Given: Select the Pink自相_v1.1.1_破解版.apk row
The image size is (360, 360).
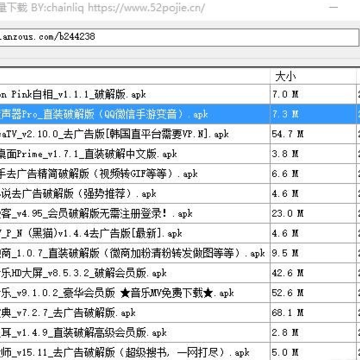Looking at the screenshot, I should coord(180,94).
